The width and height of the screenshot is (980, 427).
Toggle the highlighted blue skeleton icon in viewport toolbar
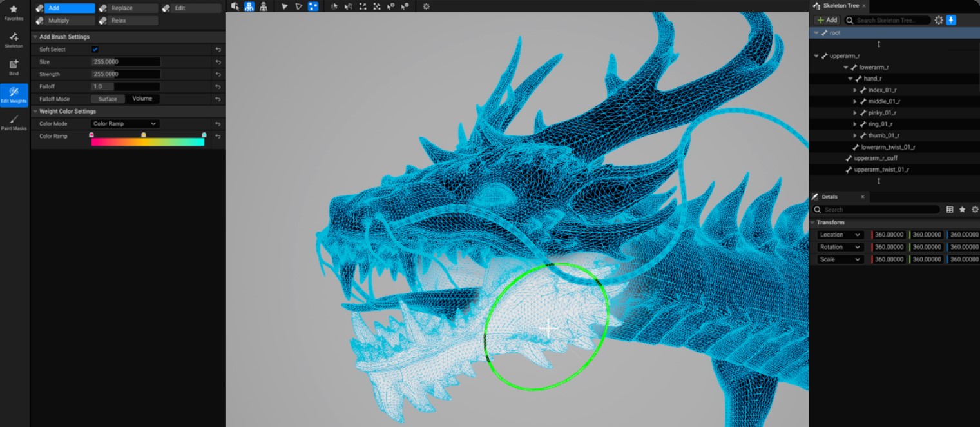pos(249,6)
